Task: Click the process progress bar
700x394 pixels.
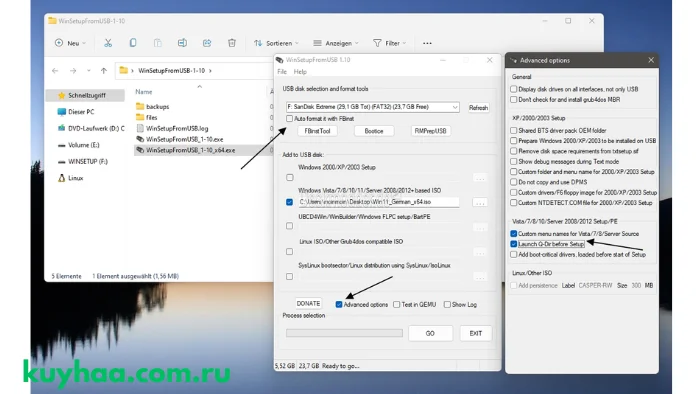Action: click(344, 333)
